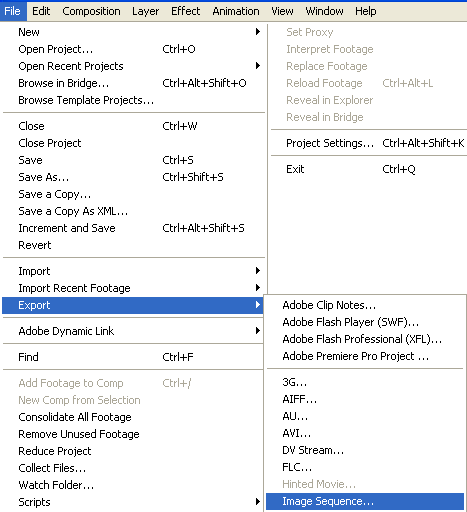467x512 pixels.
Task: Open Project Settings...
Action: 369,143
